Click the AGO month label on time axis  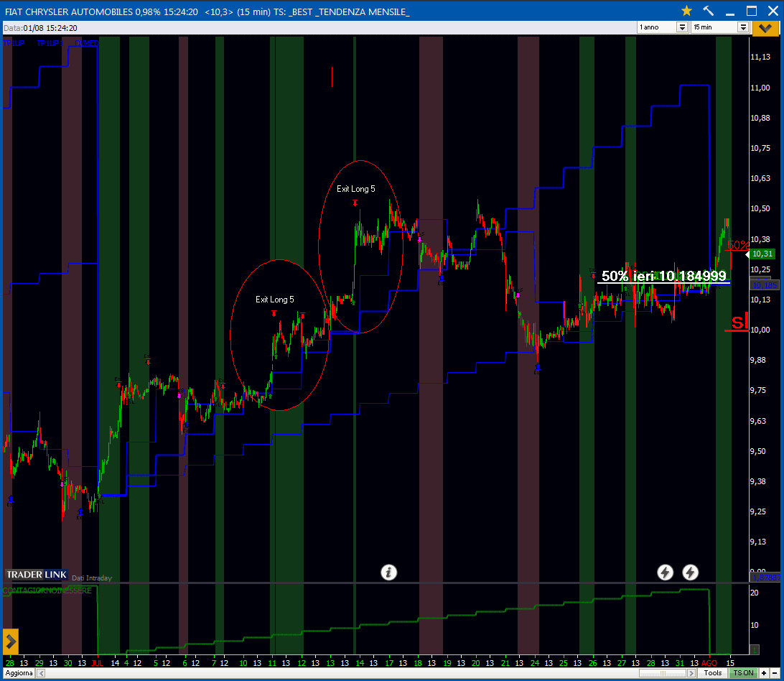pos(709,663)
